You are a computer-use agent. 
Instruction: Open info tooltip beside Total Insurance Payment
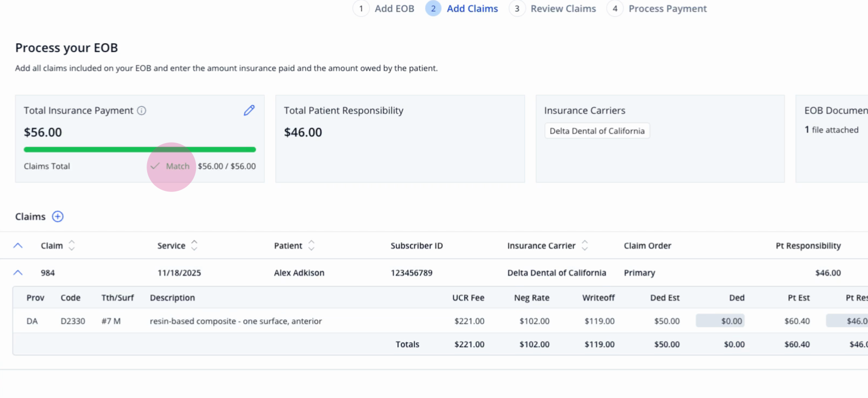pyautogui.click(x=142, y=111)
